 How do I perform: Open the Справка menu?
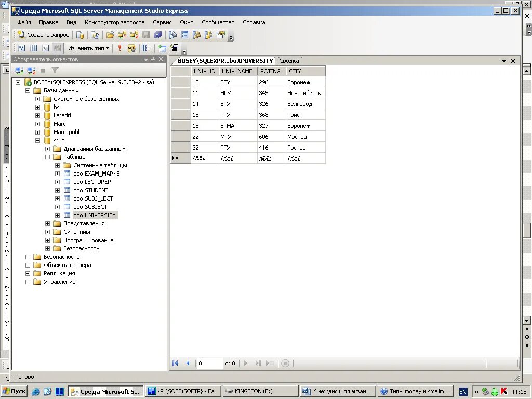[254, 22]
